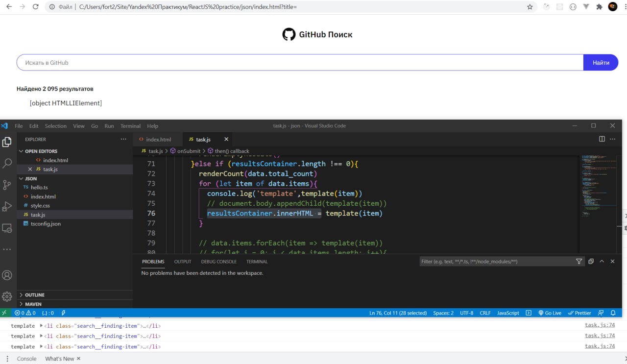
Task: Close the task.js editor tab
Action: [x=226, y=139]
